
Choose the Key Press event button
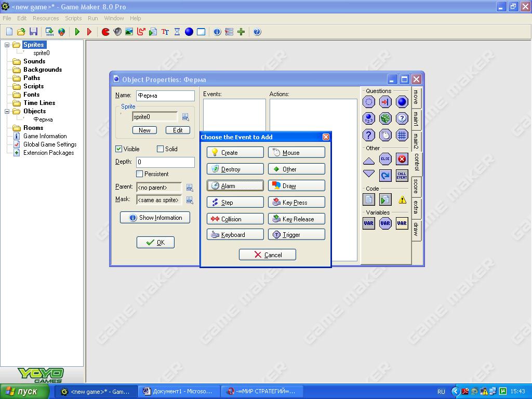click(297, 202)
